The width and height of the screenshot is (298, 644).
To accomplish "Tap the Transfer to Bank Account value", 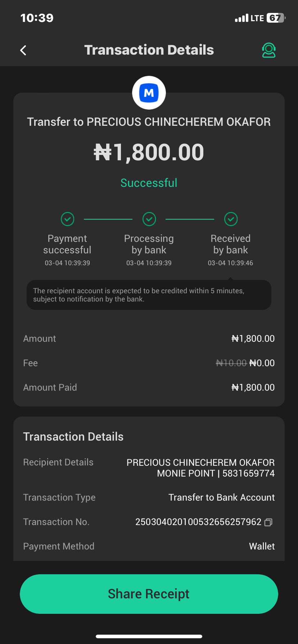I will pyautogui.click(x=221, y=497).
